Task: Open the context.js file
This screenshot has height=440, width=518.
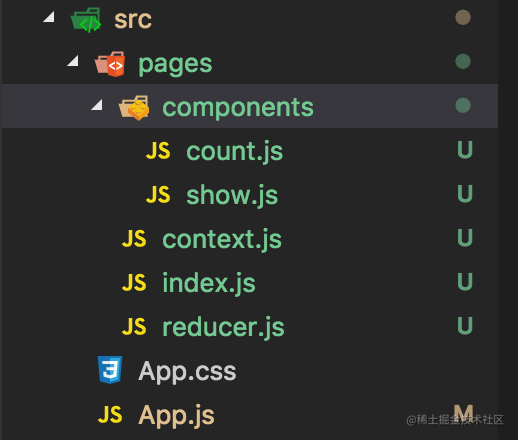Action: (222, 239)
